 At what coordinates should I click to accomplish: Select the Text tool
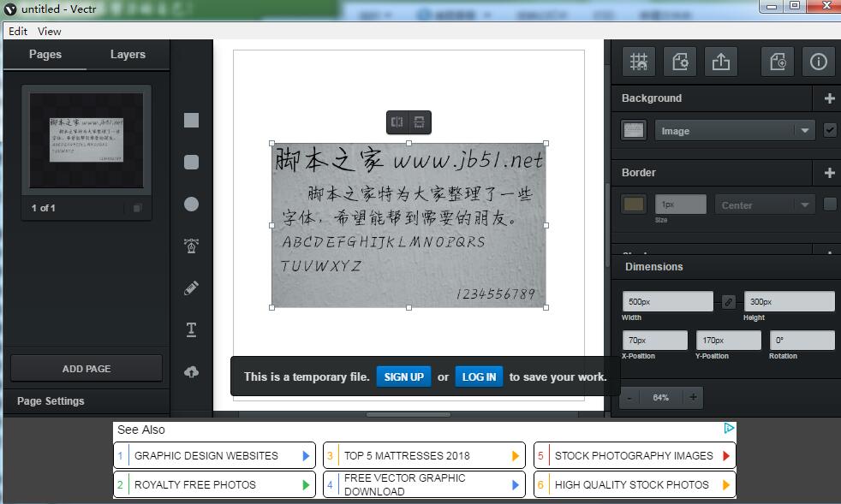point(191,330)
